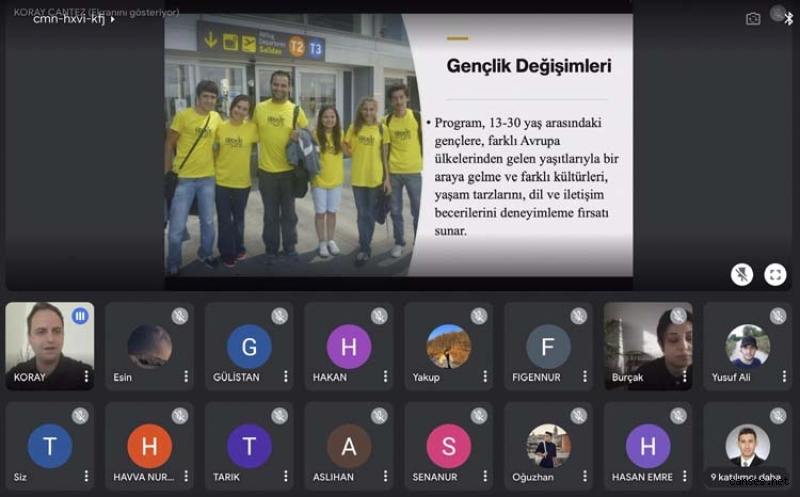Screen dimensions: 800x497
Task: Open three-dot options for KORAY
Action: (86, 377)
